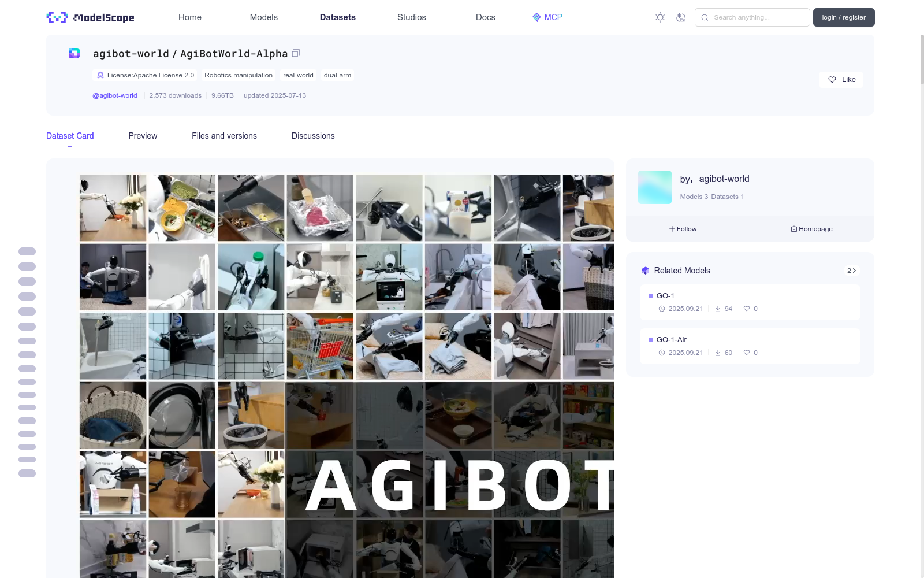Image resolution: width=924 pixels, height=578 pixels.
Task: Click the dataset avatar icon beside the title
Action: pyautogui.click(x=74, y=53)
